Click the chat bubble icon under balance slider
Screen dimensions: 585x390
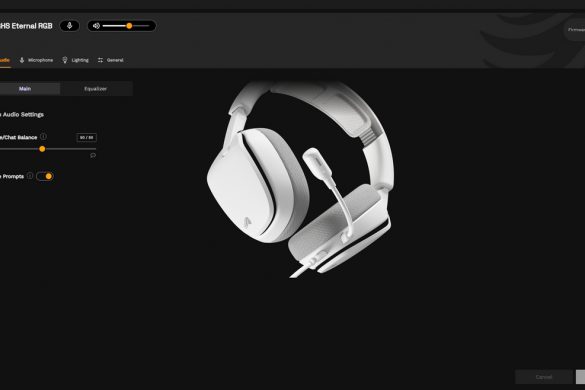point(93,155)
